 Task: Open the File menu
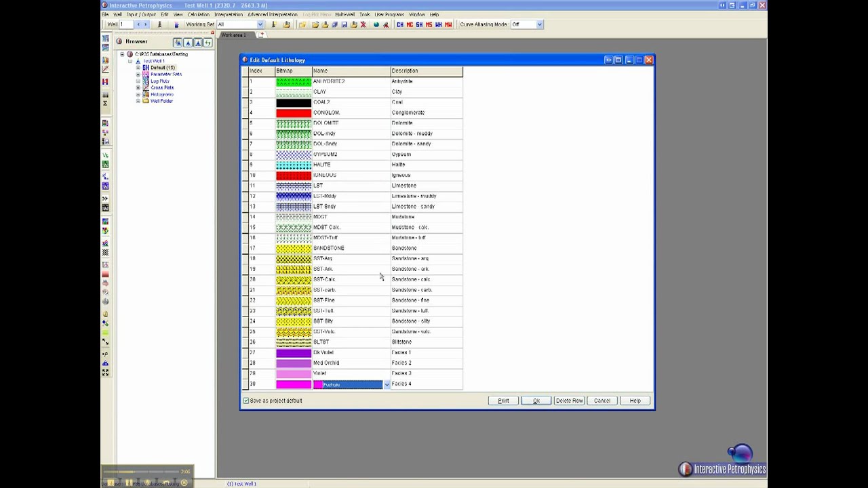click(105, 14)
